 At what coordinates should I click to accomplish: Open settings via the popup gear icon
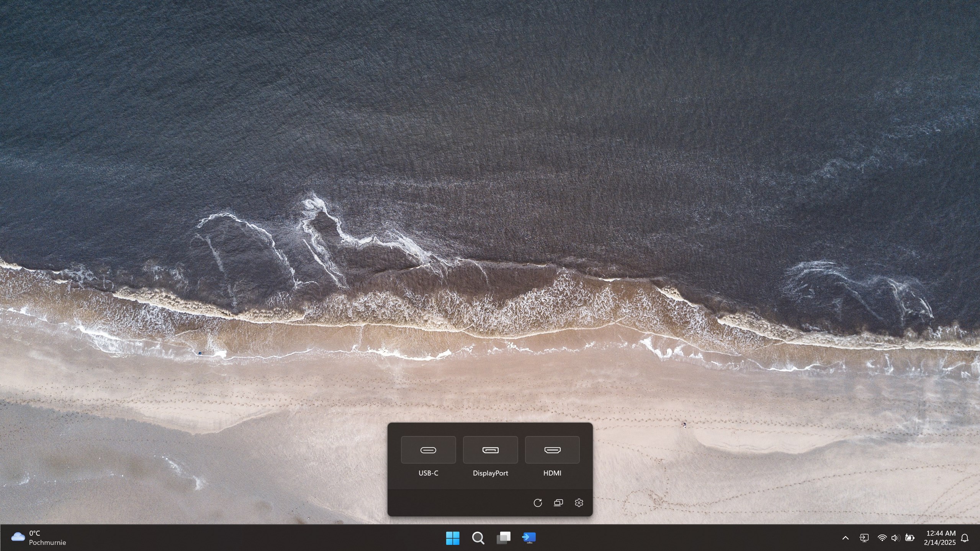pyautogui.click(x=579, y=502)
